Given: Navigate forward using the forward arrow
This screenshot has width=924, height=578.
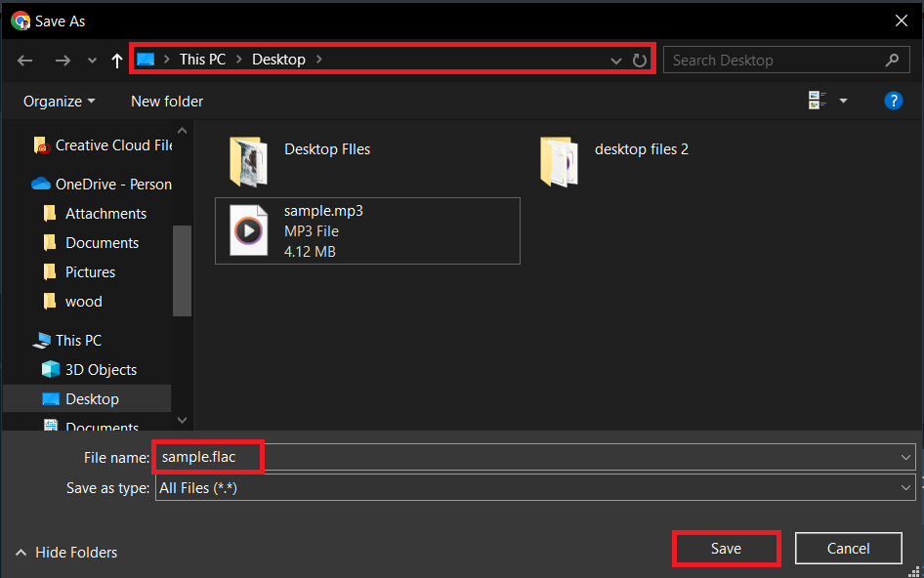Looking at the screenshot, I should (63, 60).
